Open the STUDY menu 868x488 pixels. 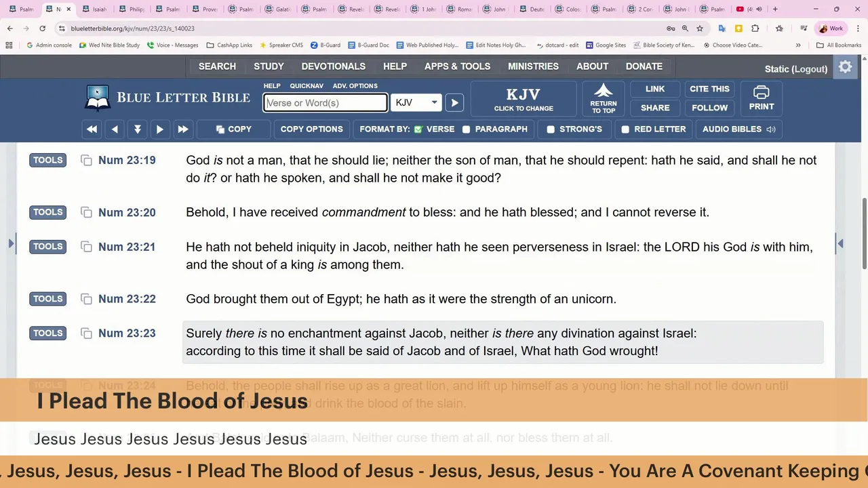(269, 66)
